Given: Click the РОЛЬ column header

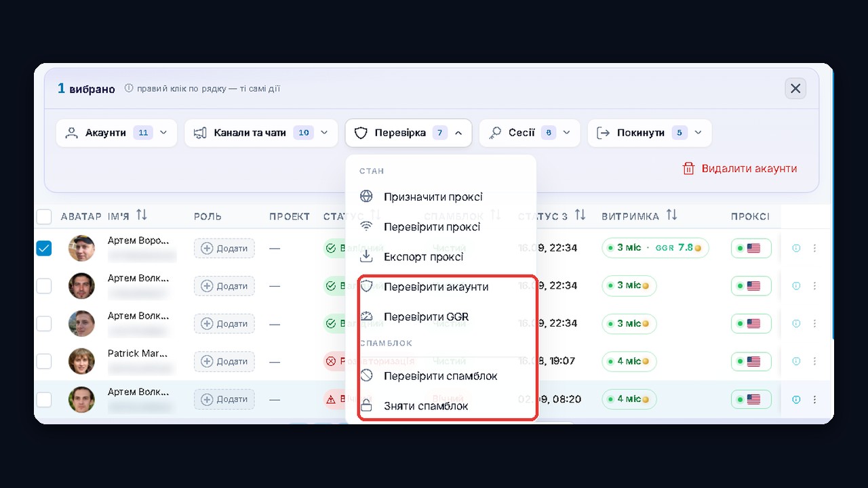Looking at the screenshot, I should [208, 217].
